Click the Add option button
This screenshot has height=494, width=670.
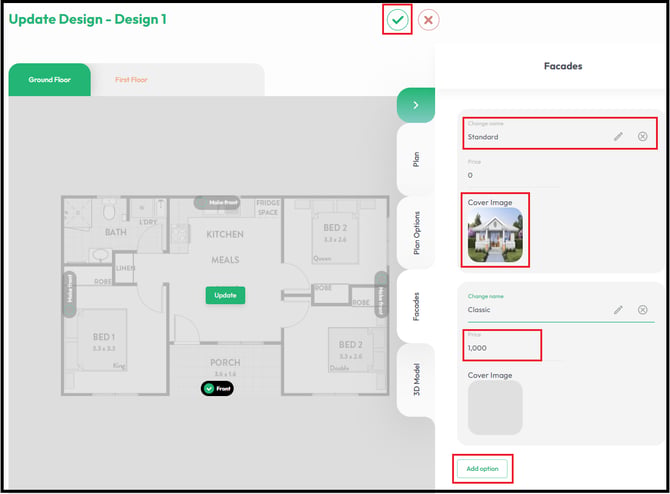click(482, 469)
